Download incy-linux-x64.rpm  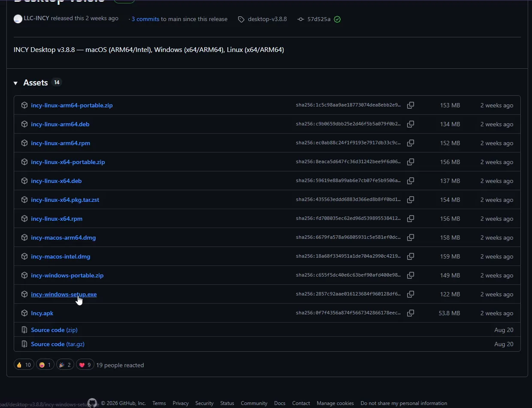[57, 219]
